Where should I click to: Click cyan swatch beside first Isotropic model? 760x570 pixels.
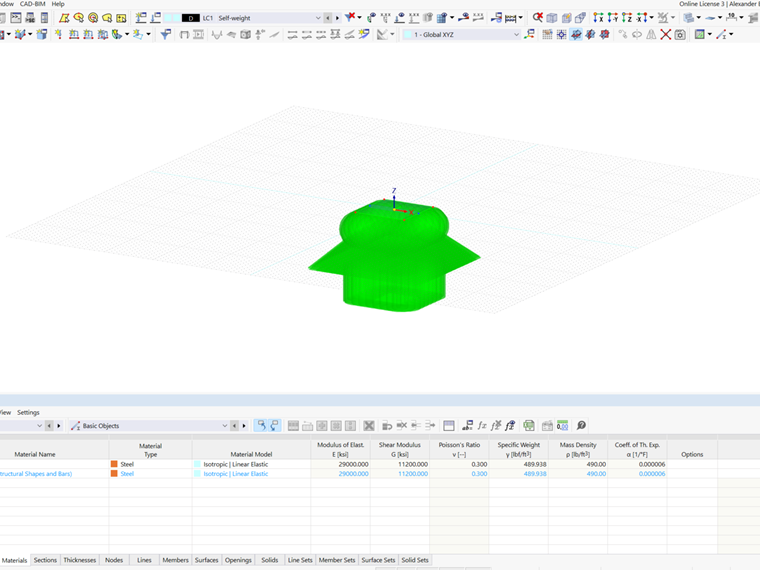click(197, 464)
